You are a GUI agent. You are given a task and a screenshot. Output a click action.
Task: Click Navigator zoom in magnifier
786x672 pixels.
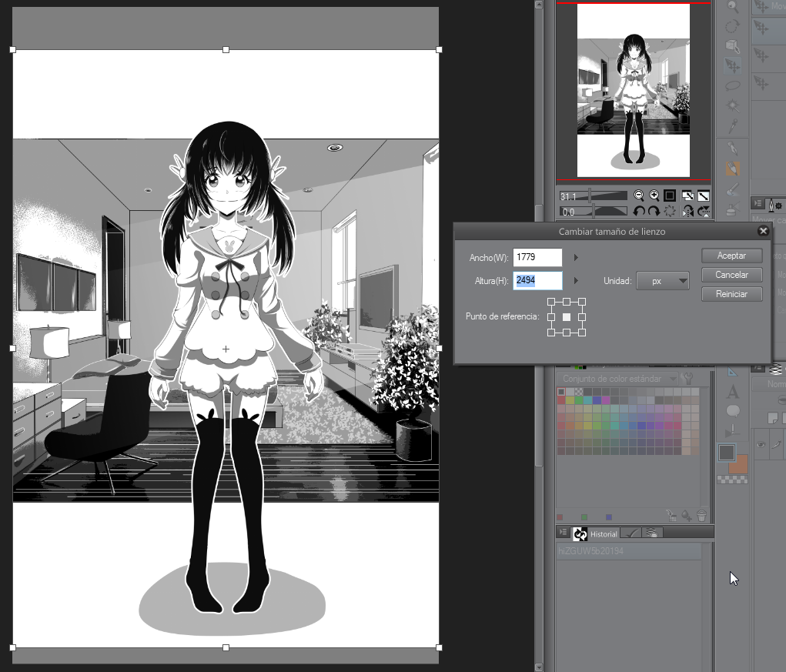click(654, 196)
